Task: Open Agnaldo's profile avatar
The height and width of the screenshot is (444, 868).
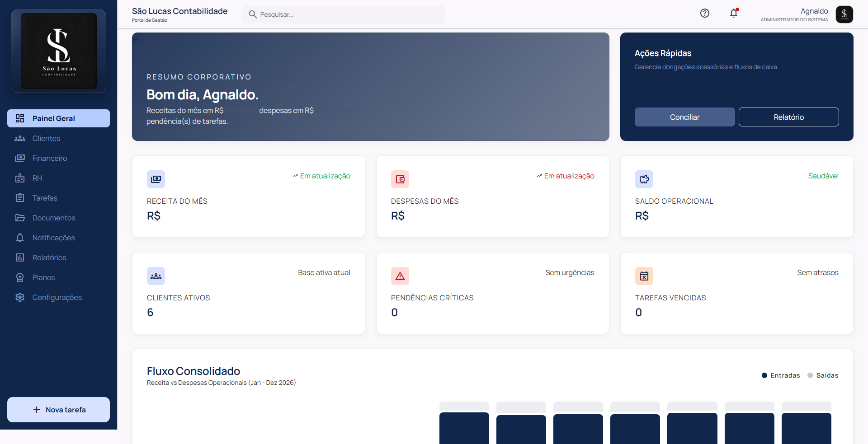Action: 844,14
